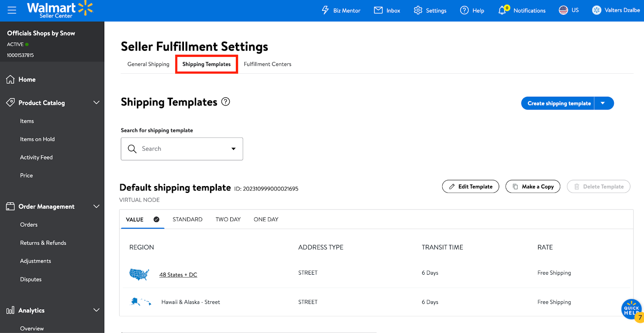Click the RATE column header
The image size is (644, 333).
point(545,247)
